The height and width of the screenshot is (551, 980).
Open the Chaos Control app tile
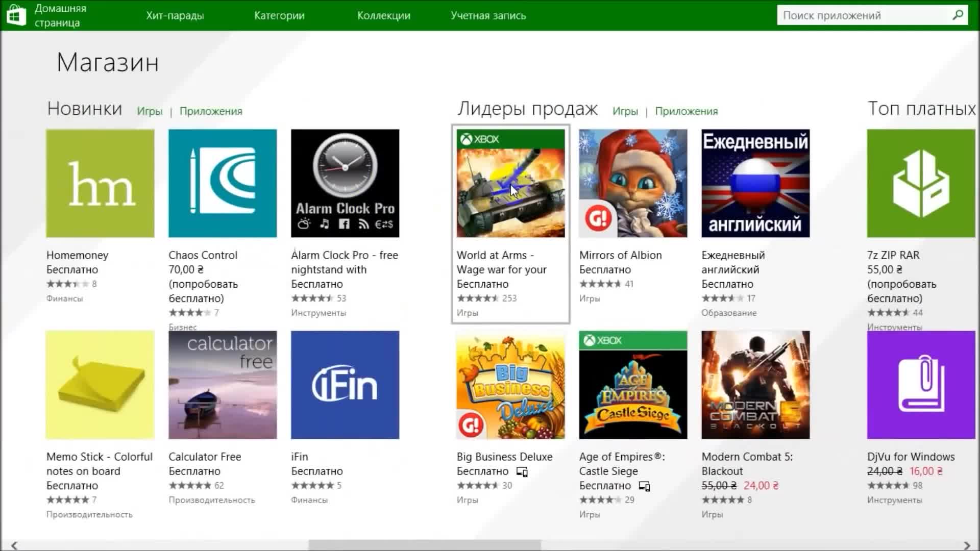tap(223, 183)
